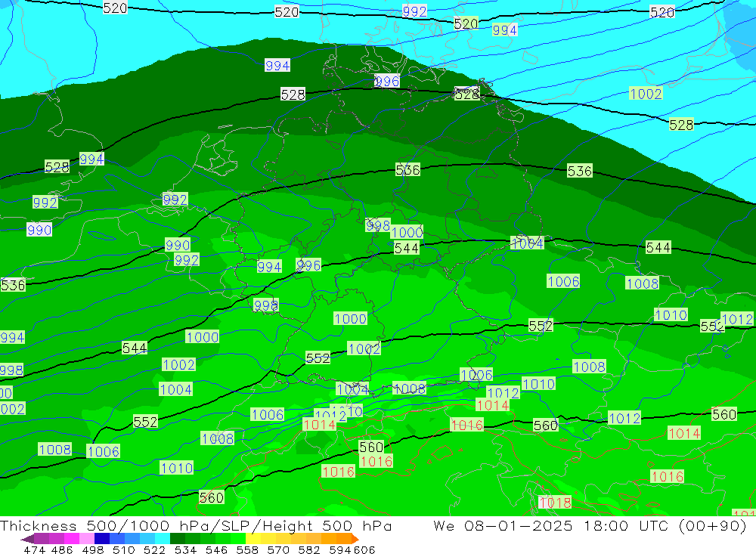The width and height of the screenshot is (756, 554).
Task: Click the legend value 570
Action: [x=278, y=549]
